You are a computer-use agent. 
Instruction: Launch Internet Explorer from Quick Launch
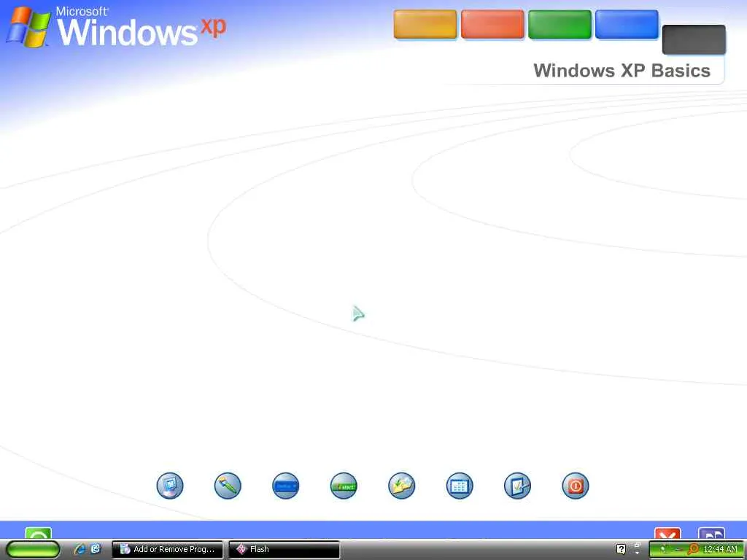tap(80, 549)
